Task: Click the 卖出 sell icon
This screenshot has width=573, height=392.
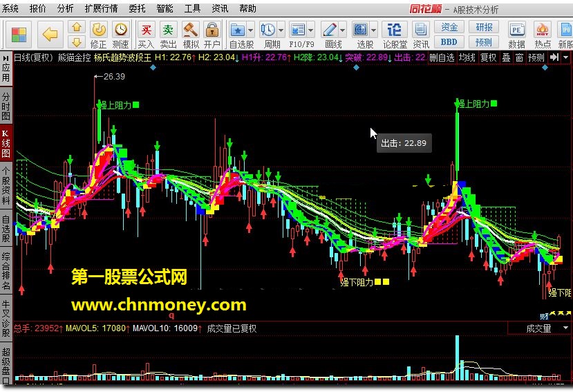Action: [168, 35]
